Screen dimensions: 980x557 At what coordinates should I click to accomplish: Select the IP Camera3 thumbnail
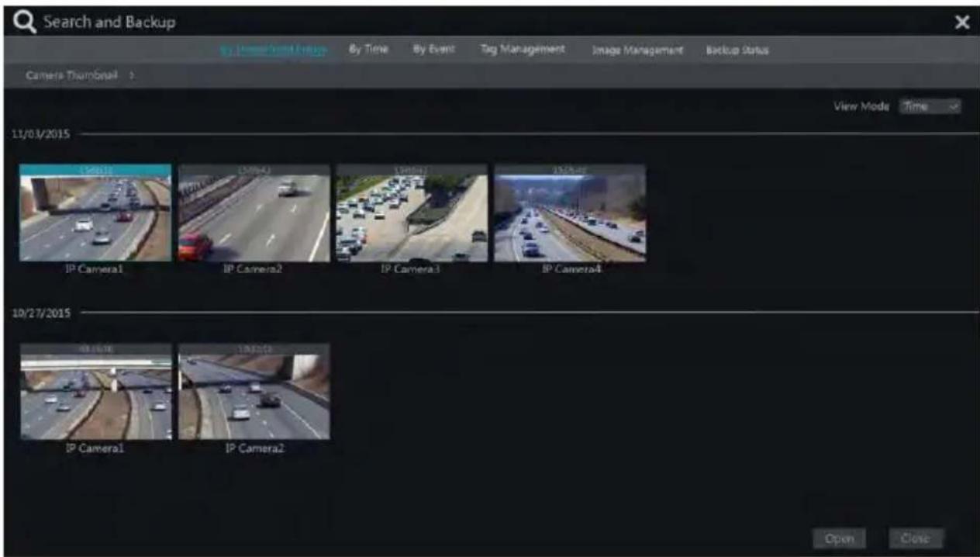[412, 212]
